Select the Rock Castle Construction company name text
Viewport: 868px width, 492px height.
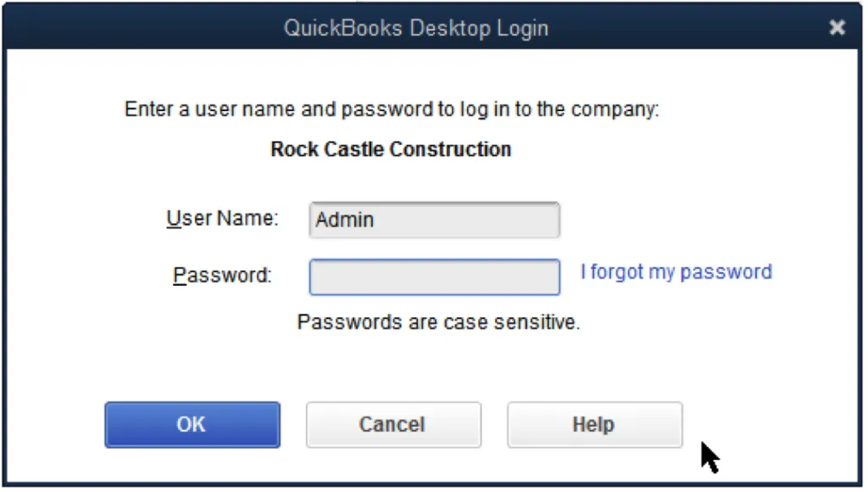click(390, 148)
